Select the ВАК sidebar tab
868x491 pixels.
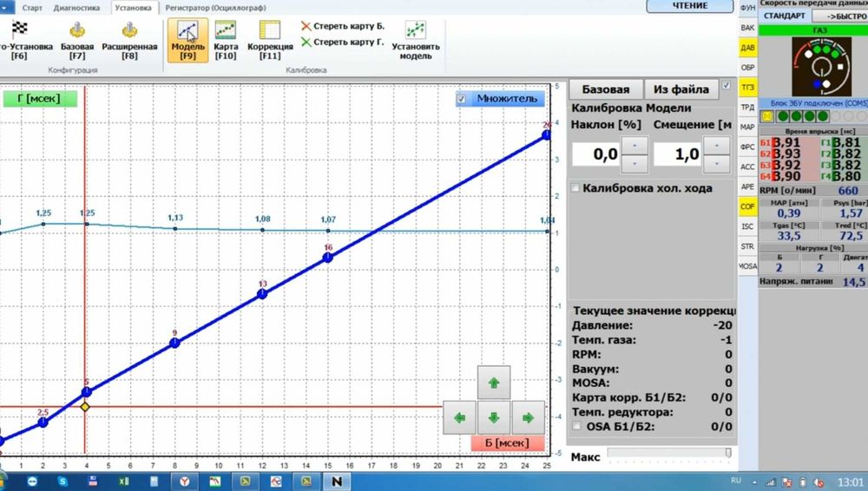[x=748, y=27]
